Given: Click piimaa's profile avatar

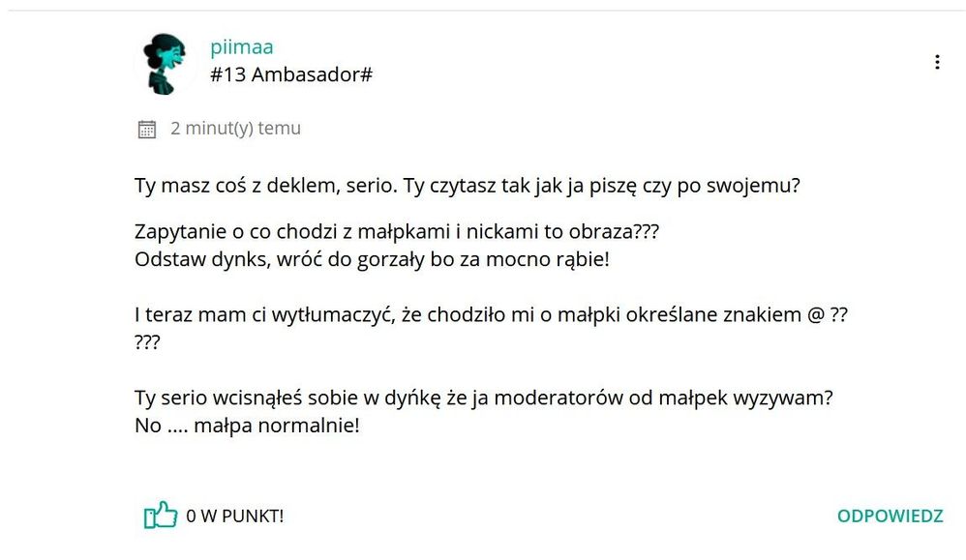Looking at the screenshot, I should pos(165,63).
